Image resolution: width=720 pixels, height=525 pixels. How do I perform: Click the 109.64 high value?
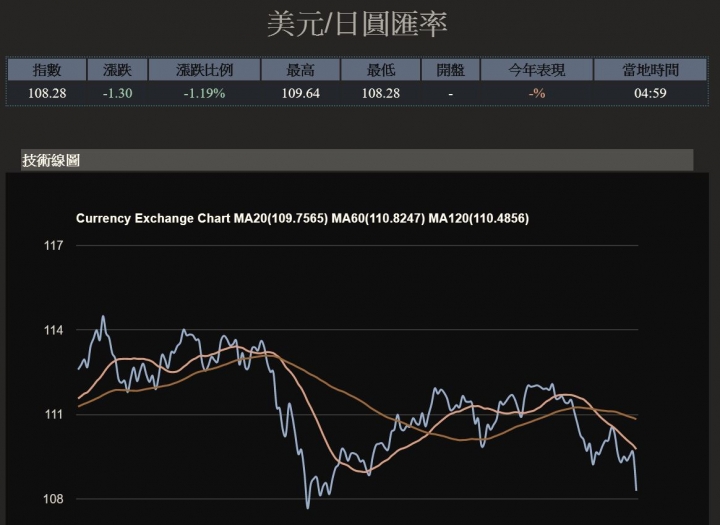(x=300, y=93)
